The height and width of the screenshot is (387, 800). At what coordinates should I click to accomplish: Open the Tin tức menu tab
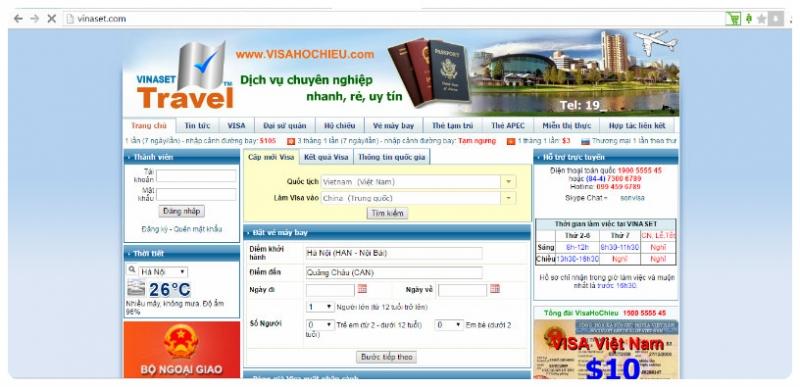point(197,125)
